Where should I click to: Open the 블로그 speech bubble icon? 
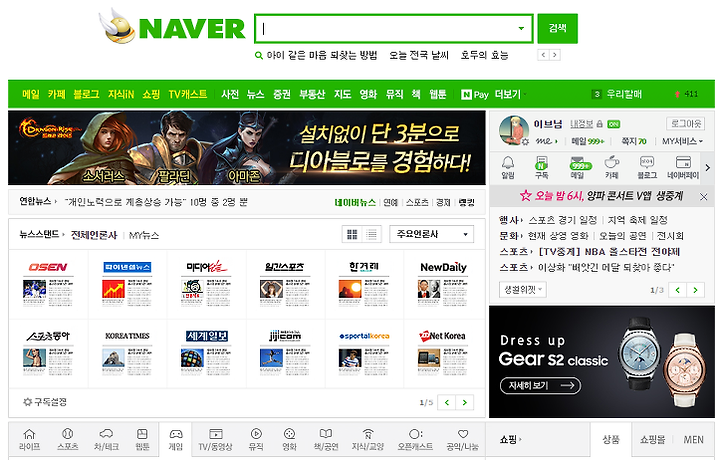point(647,167)
